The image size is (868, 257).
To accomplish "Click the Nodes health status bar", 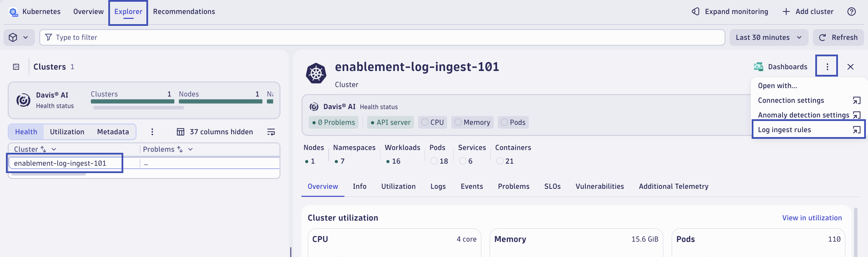I will pos(220,101).
